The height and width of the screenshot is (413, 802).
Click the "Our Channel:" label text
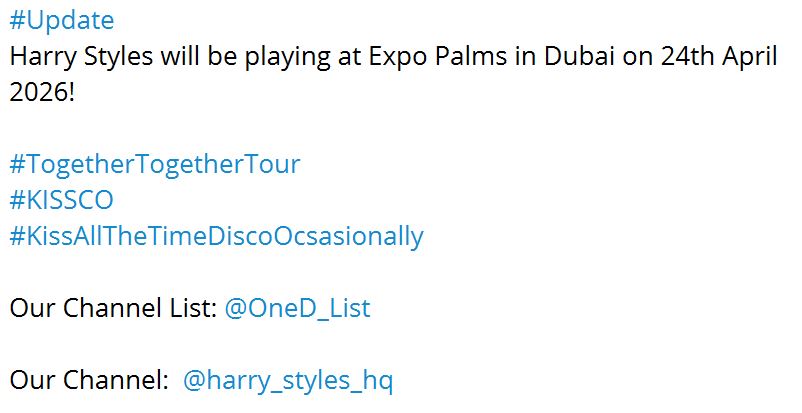tap(89, 381)
